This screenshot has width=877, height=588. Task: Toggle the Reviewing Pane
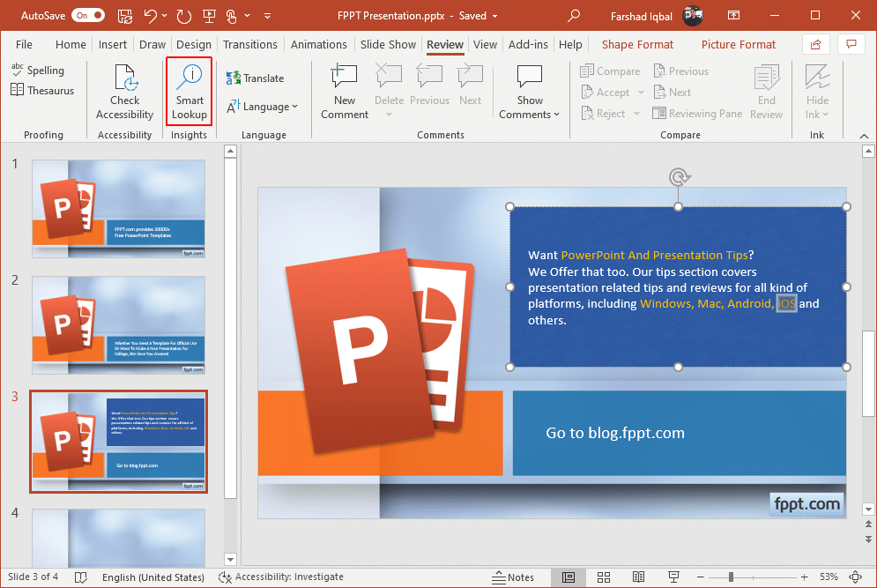point(697,114)
